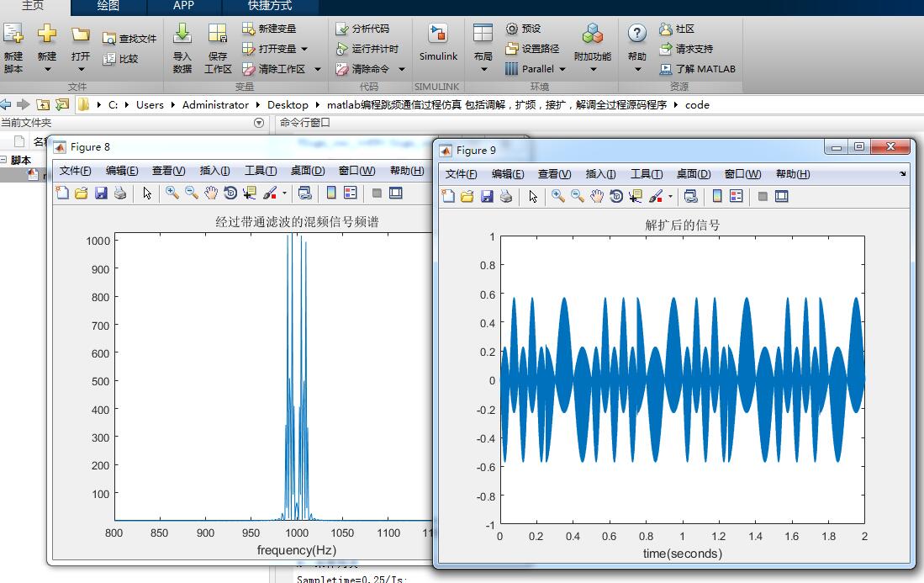Toggle Rotate 3D tool in Figure 8
This screenshot has width=924, height=583.
[x=230, y=193]
